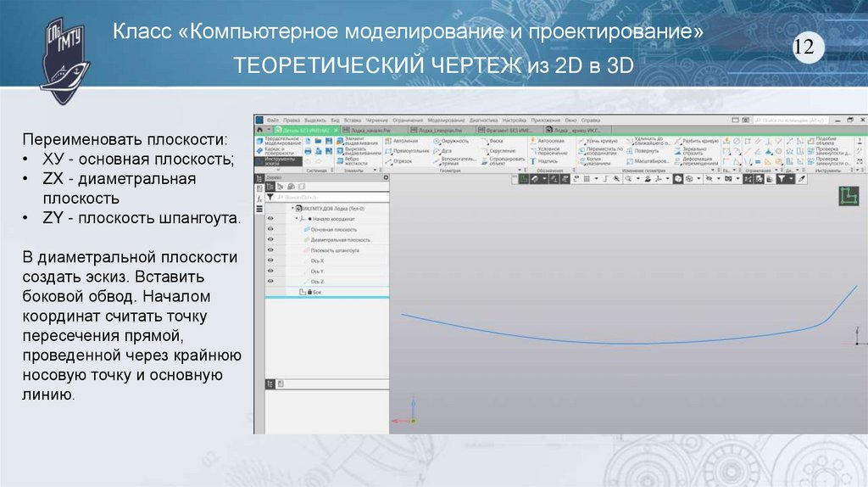Open zoom magnifier dropdown arrow in view toolbar

(637, 179)
